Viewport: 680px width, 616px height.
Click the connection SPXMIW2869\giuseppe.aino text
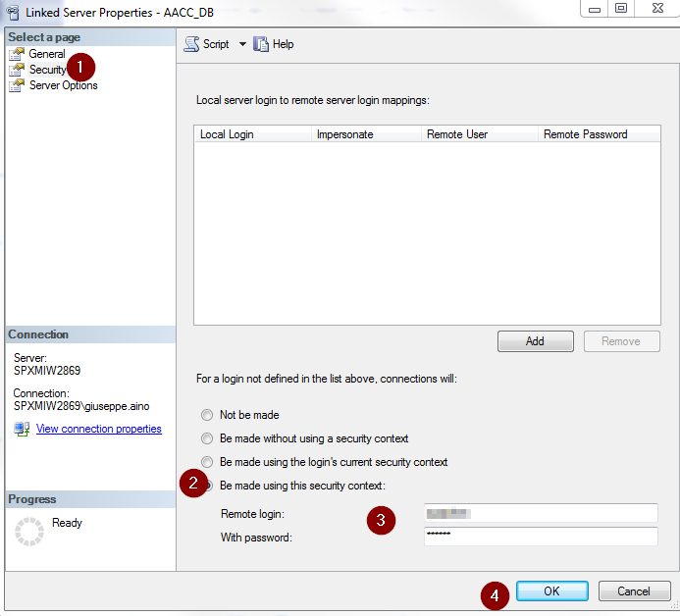[81, 406]
